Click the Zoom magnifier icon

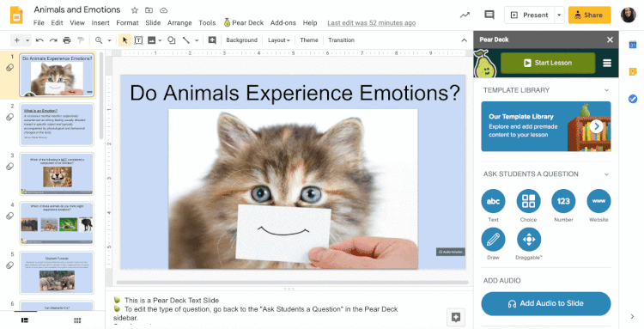(99, 40)
